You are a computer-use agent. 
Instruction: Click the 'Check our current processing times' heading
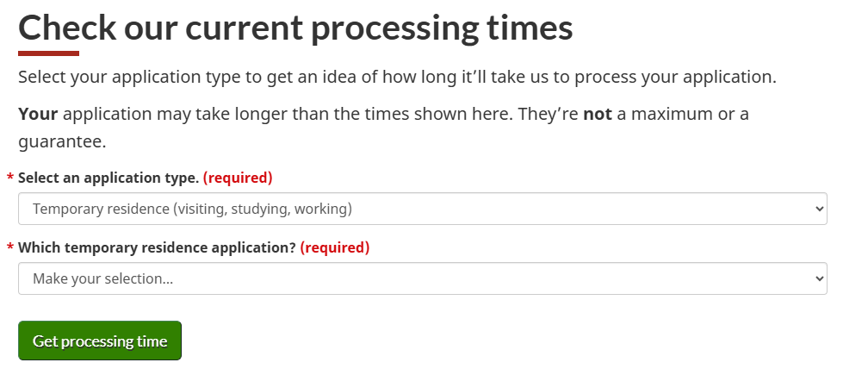point(295,28)
